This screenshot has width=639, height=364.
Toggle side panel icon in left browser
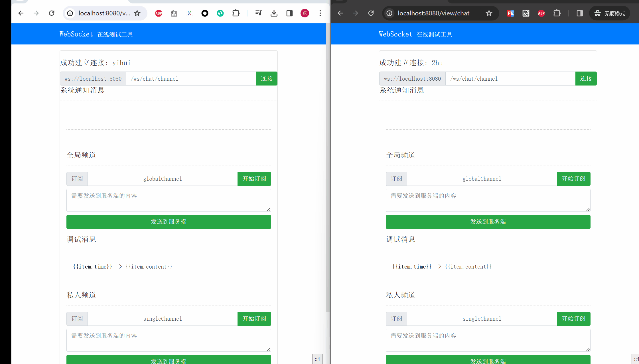(289, 13)
